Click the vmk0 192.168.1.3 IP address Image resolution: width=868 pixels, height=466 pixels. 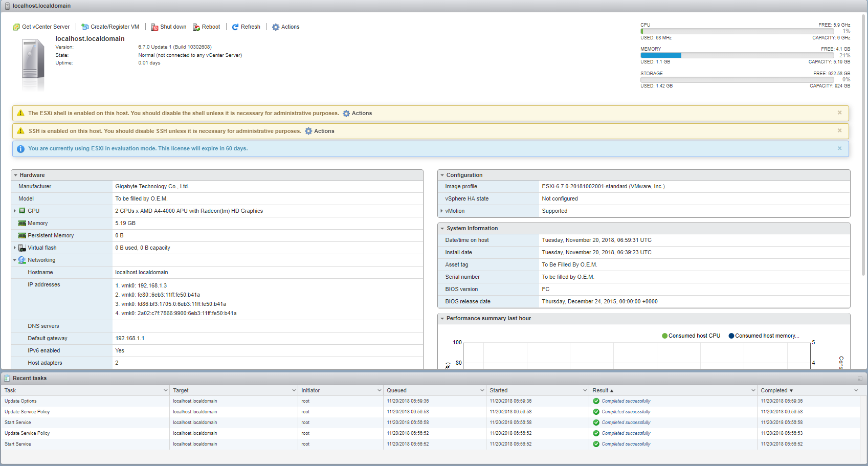141,286
